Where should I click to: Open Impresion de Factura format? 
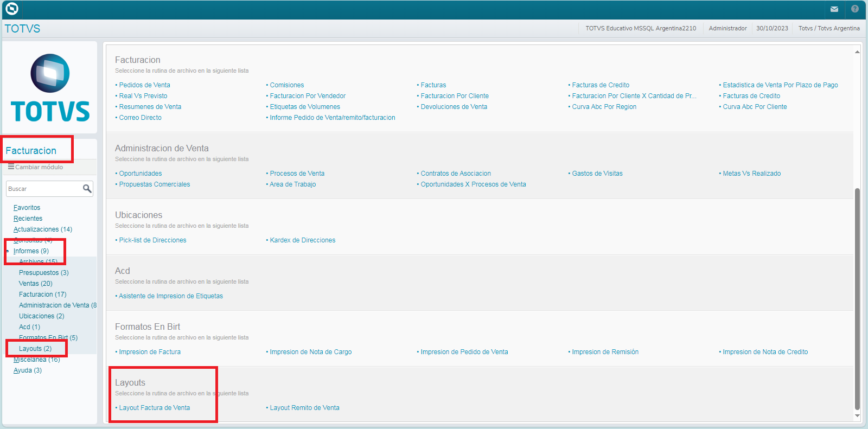(x=150, y=352)
